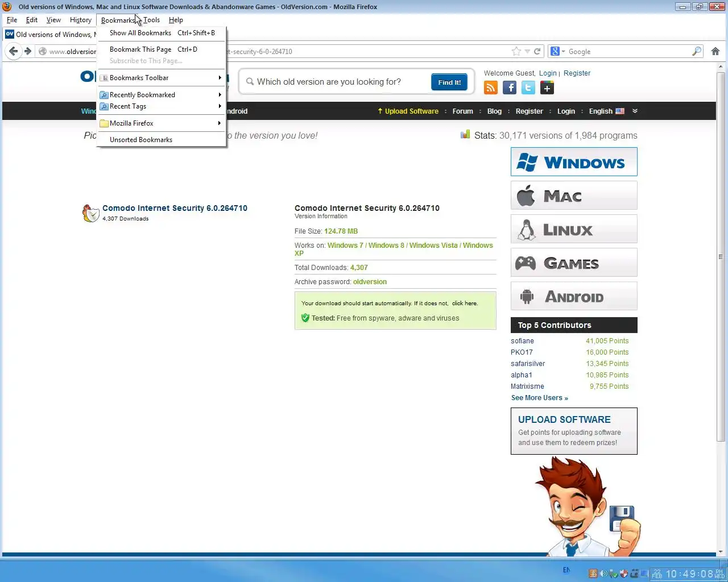Open the Tools menu
Viewport: 728px width, 582px height.
pos(151,20)
